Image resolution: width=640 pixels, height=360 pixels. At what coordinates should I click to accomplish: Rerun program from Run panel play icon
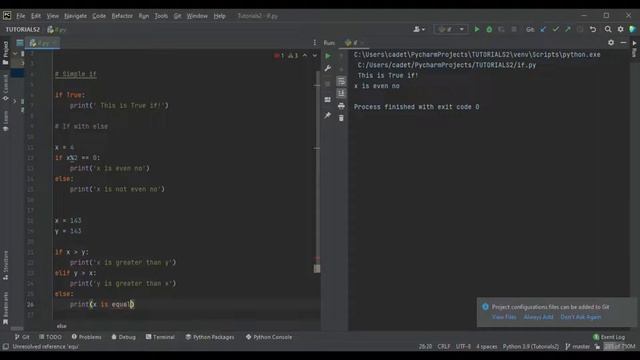point(328,56)
